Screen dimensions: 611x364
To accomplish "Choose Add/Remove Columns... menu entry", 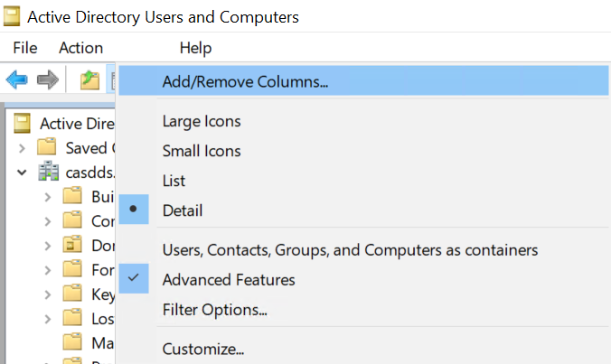I will click(363, 81).
